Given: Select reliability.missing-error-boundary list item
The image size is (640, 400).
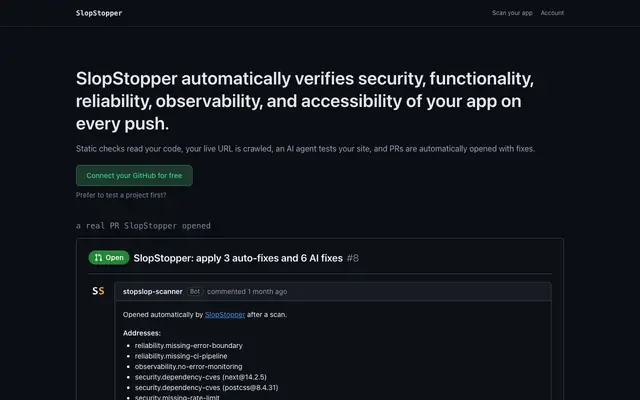Looking at the screenshot, I should pyautogui.click(x=189, y=346).
